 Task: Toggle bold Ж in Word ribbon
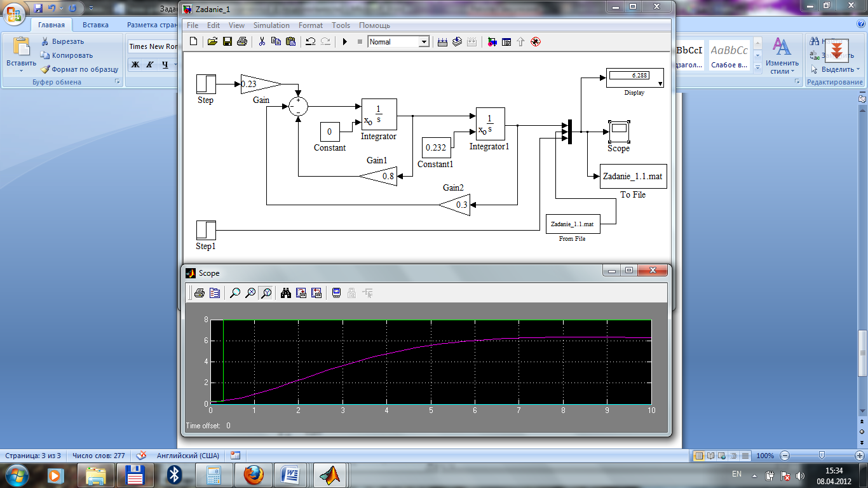point(135,64)
